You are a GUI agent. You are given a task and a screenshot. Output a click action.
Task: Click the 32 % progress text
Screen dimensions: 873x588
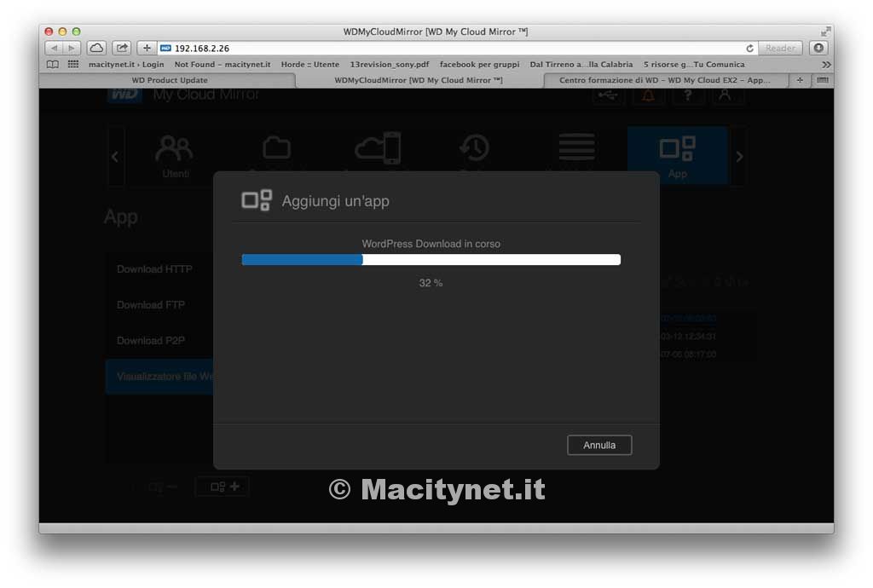click(x=431, y=283)
